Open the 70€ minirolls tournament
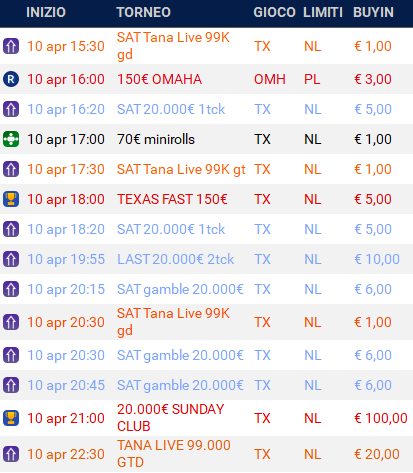This screenshot has height=473, width=413. 156,139
